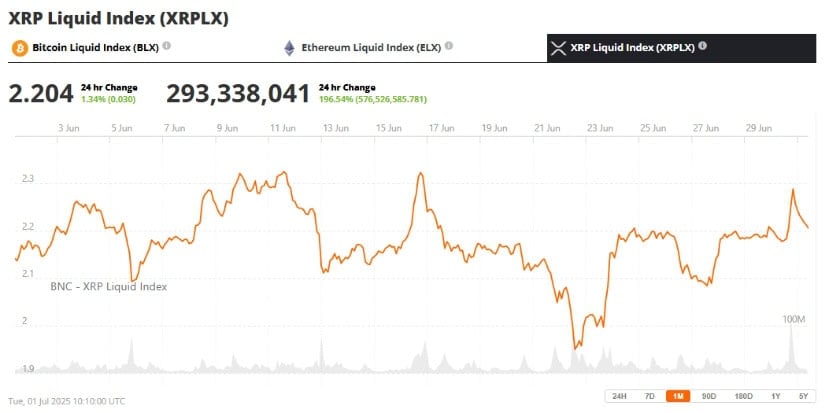Set chart range to 5Y
Image resolution: width=825 pixels, height=413 pixels.
click(x=803, y=396)
